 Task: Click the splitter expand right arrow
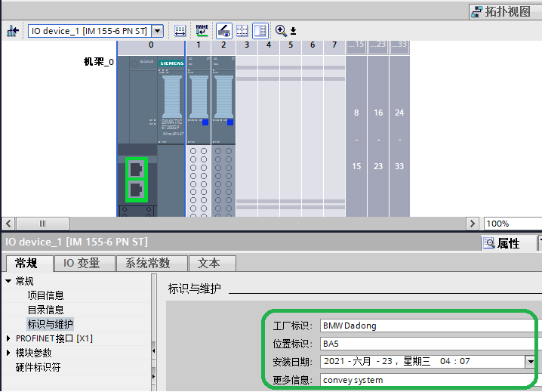pyautogui.click(x=154, y=376)
